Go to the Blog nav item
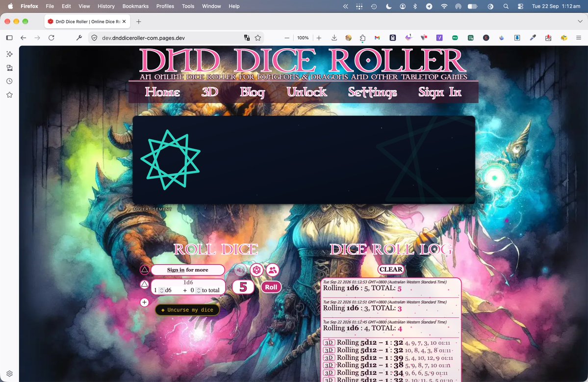This screenshot has width=588, height=382. point(253,92)
